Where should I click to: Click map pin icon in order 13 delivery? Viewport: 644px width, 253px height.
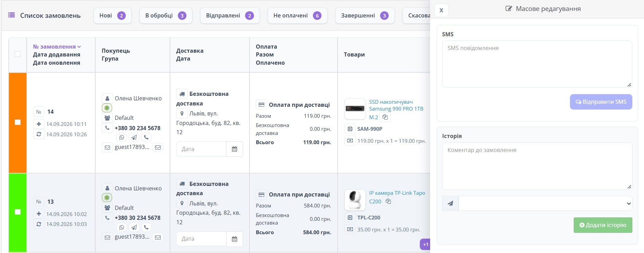click(182, 203)
